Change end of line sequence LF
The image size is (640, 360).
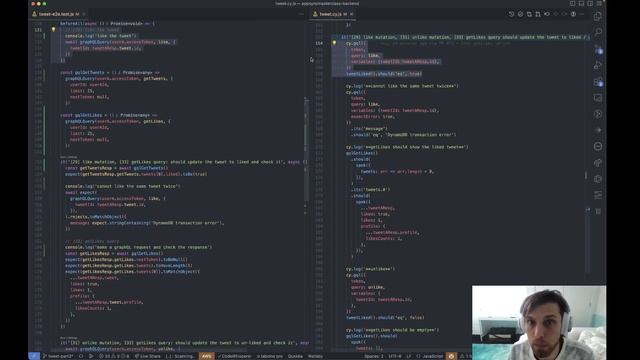tap(409, 356)
